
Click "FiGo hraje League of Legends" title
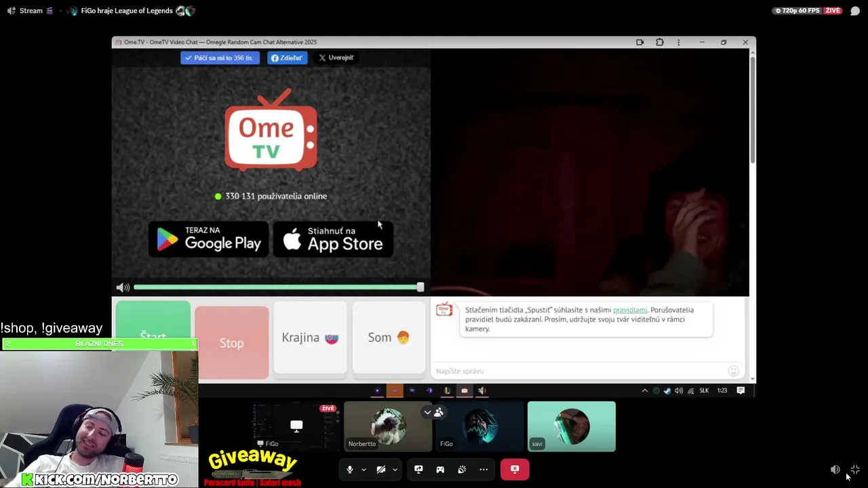(x=127, y=11)
